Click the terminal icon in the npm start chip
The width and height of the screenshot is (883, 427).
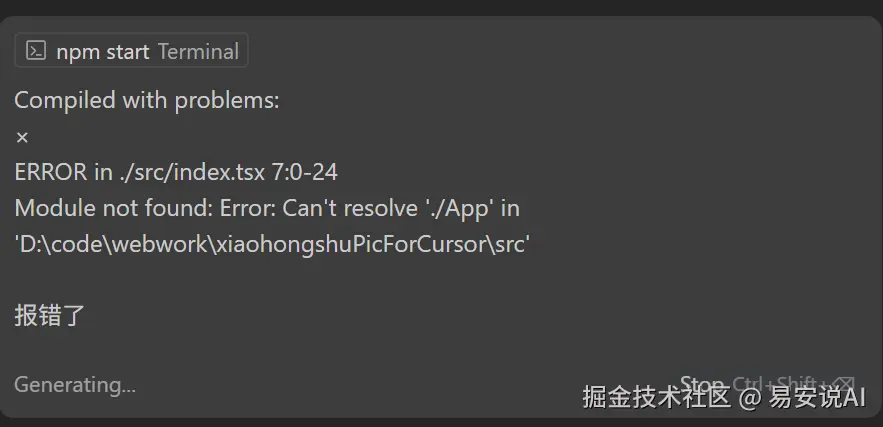point(36,51)
